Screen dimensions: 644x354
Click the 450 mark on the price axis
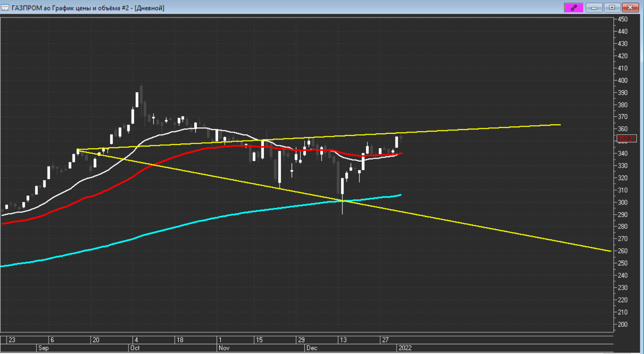(622, 19)
